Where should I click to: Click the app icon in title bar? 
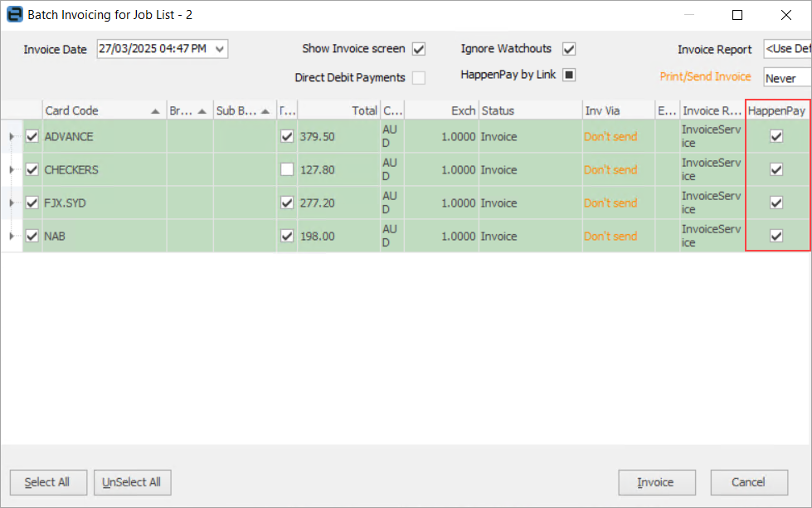click(14, 15)
